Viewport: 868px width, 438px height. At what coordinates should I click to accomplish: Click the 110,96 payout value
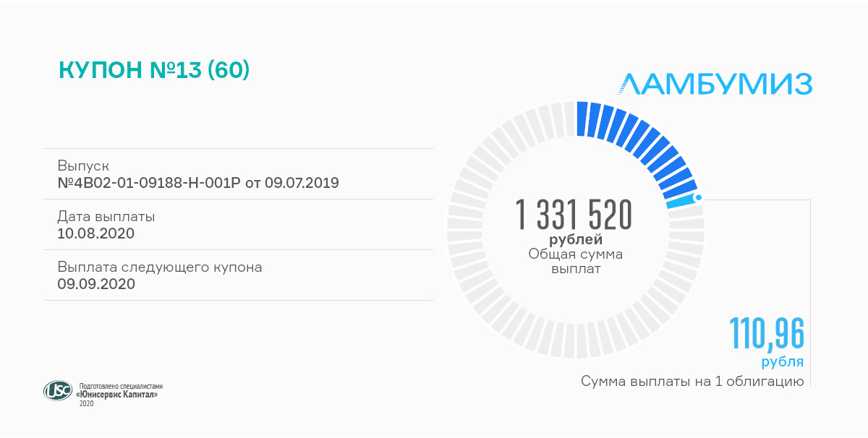pyautogui.click(x=766, y=334)
